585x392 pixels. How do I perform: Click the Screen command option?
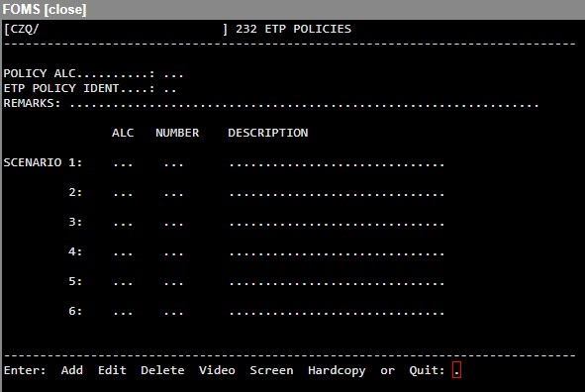[x=271, y=370]
